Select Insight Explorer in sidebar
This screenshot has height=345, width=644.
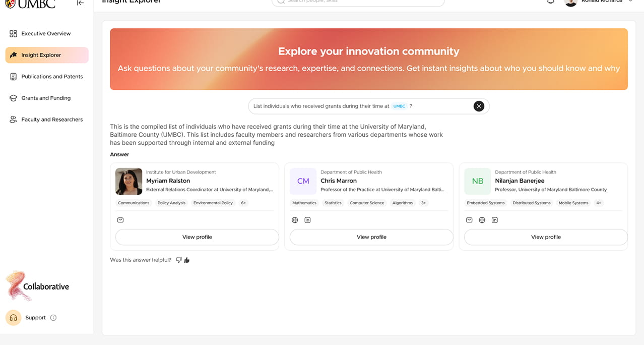[47, 55]
